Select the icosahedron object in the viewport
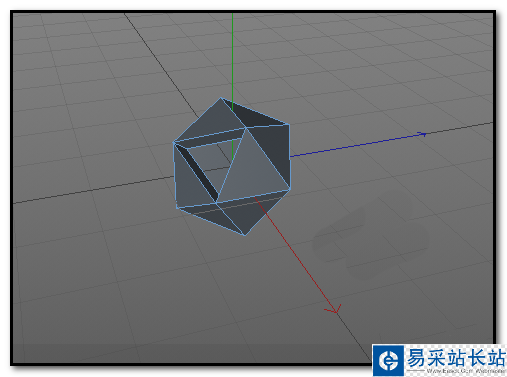The width and height of the screenshot is (507, 377). point(232,166)
